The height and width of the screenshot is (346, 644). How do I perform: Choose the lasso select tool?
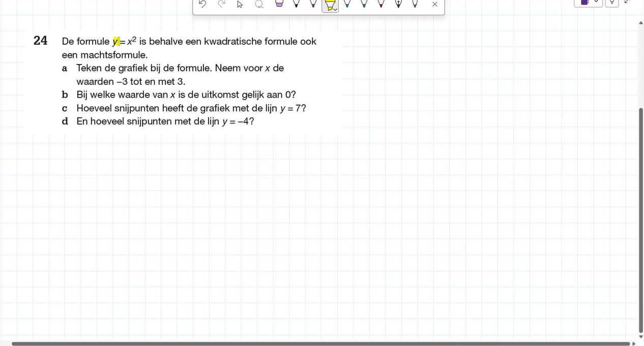259,4
